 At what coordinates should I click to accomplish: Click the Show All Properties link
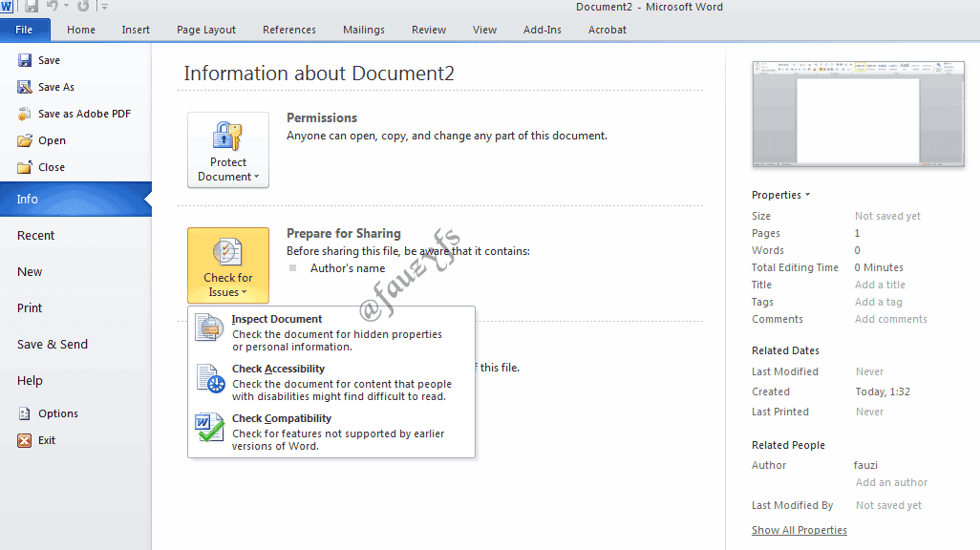point(799,529)
